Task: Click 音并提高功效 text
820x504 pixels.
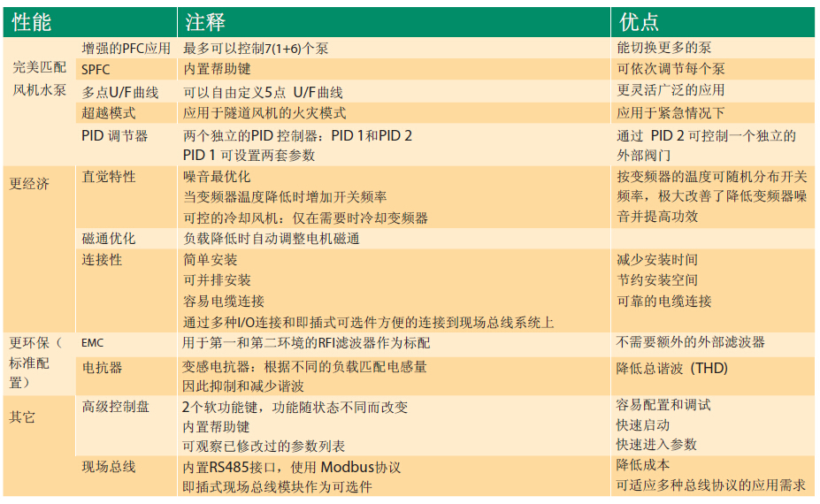Action: point(657,217)
